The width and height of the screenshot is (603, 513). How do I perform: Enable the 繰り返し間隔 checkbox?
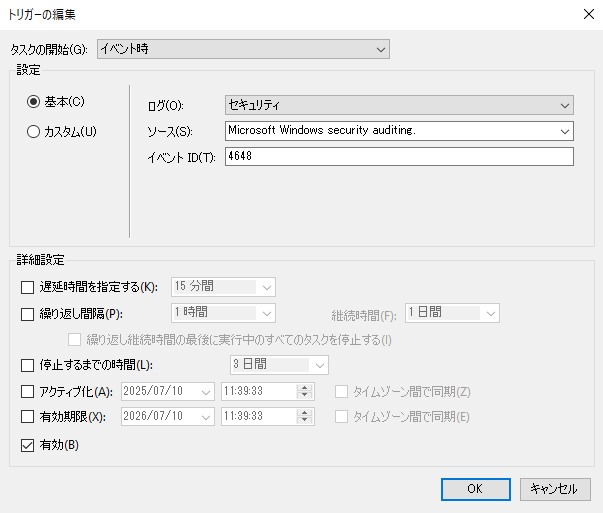click(27, 314)
